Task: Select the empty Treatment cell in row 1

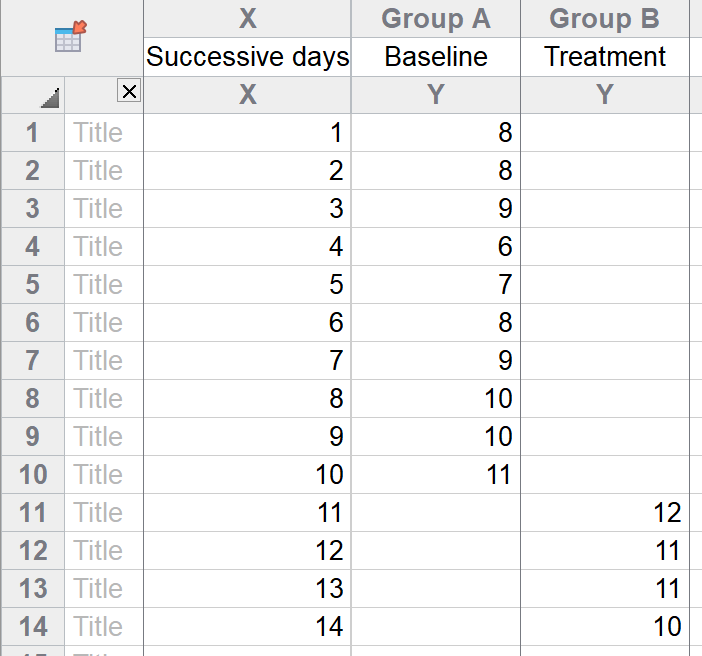Action: coord(604,133)
